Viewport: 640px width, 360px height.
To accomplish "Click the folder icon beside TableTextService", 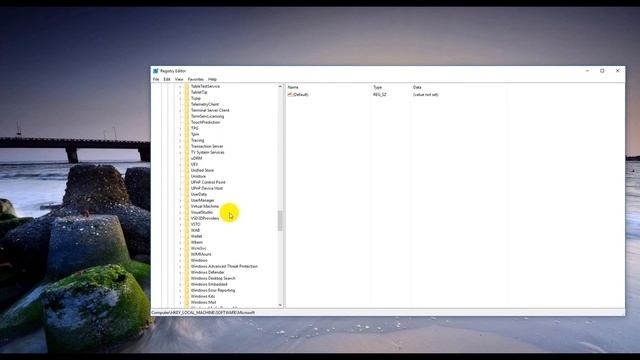I will point(187,86).
